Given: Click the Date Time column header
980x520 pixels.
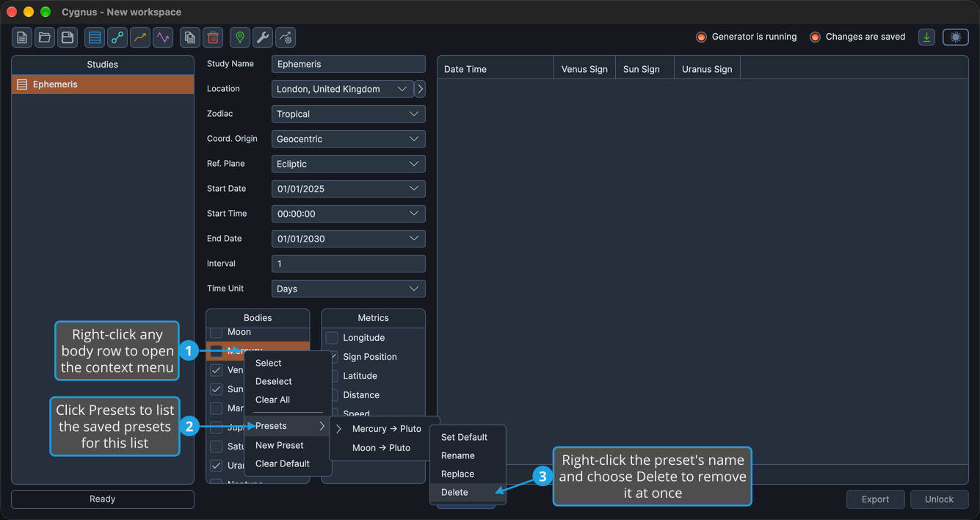Looking at the screenshot, I should 496,69.
